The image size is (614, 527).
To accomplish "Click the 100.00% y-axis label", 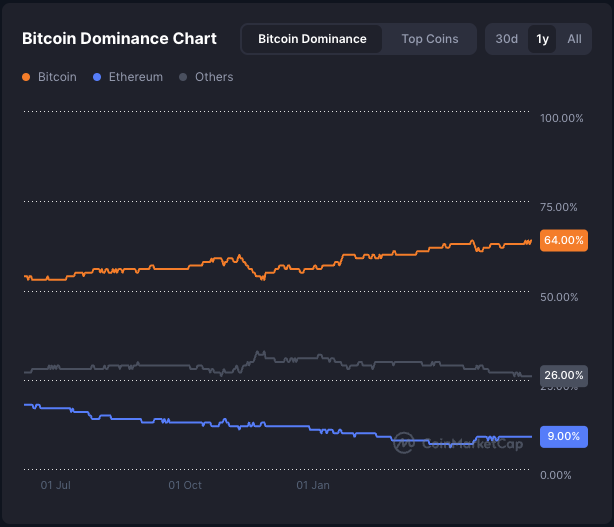I will coord(561,118).
